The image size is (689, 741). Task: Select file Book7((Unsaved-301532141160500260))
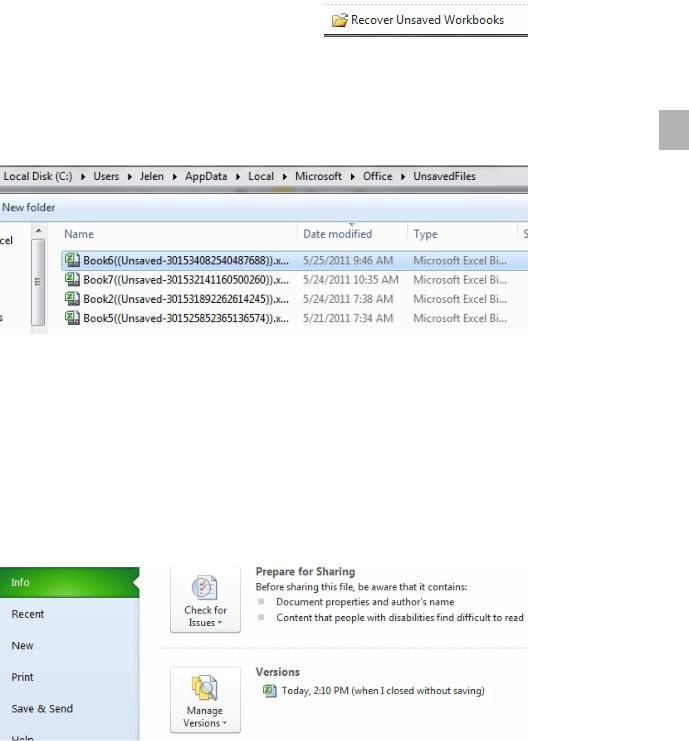pos(186,280)
